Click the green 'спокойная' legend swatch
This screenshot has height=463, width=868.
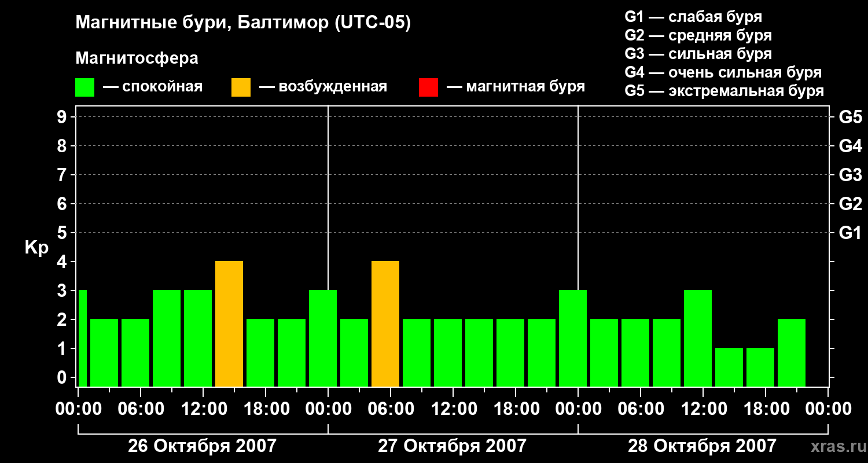(84, 87)
